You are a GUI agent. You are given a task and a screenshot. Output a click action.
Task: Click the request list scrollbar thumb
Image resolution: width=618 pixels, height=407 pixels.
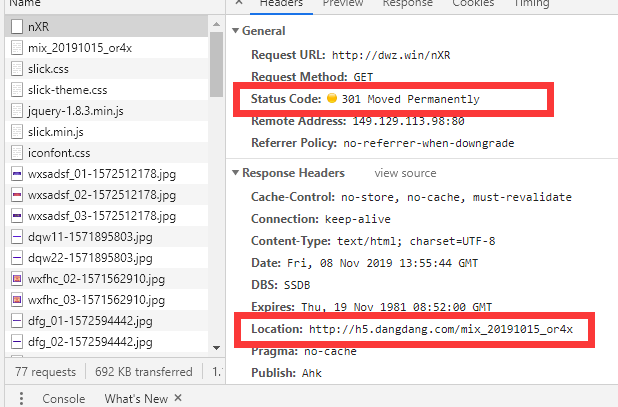tap(217, 55)
